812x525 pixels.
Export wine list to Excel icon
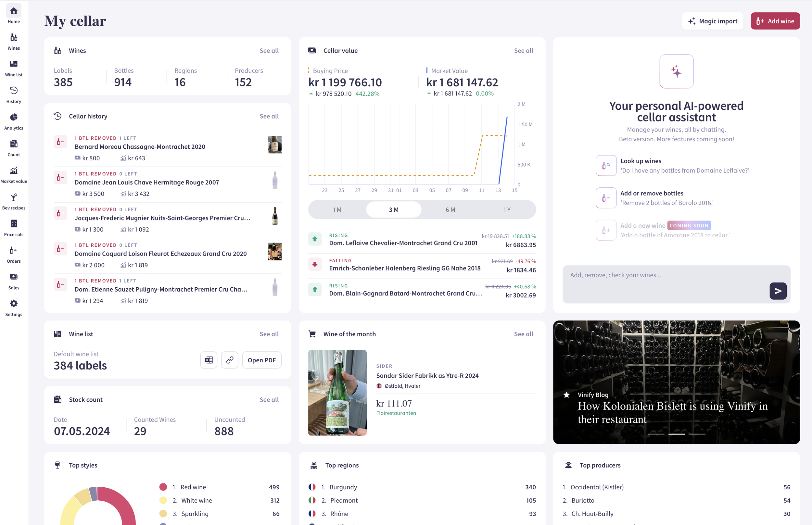coord(209,360)
